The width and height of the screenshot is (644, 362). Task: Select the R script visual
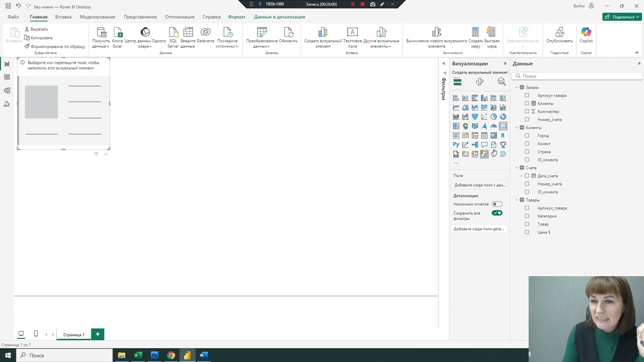(x=503, y=135)
